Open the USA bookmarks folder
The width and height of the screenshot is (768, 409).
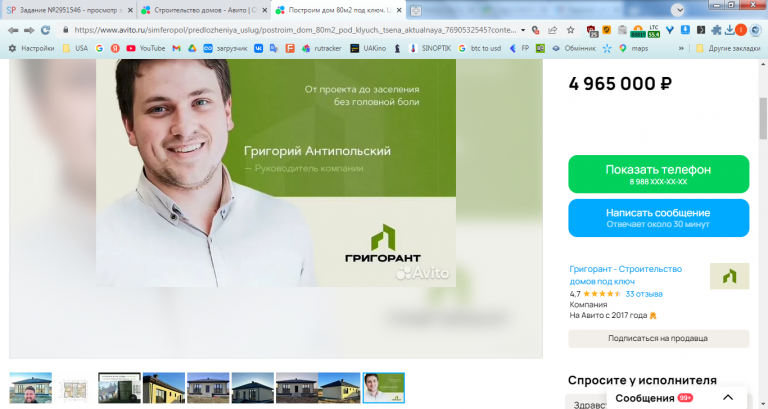75,48
